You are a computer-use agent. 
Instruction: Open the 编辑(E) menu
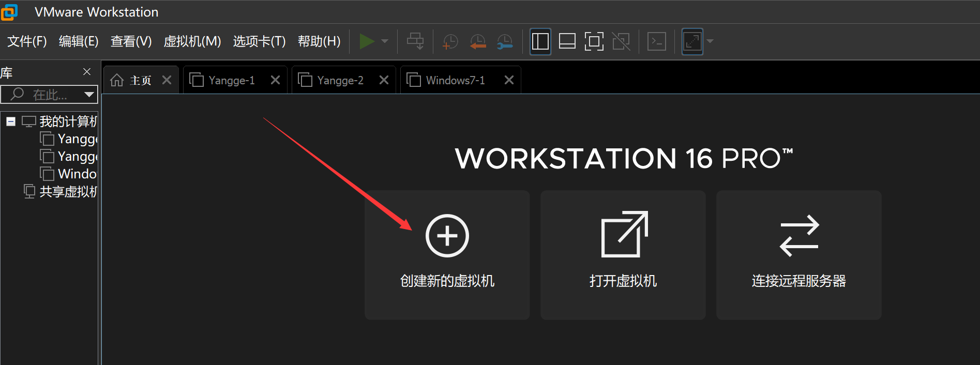79,41
